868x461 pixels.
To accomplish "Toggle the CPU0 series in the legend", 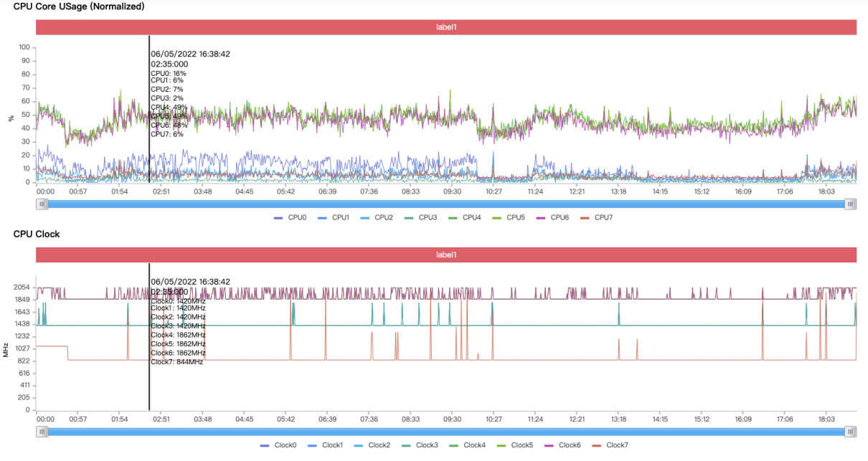I will (291, 217).
